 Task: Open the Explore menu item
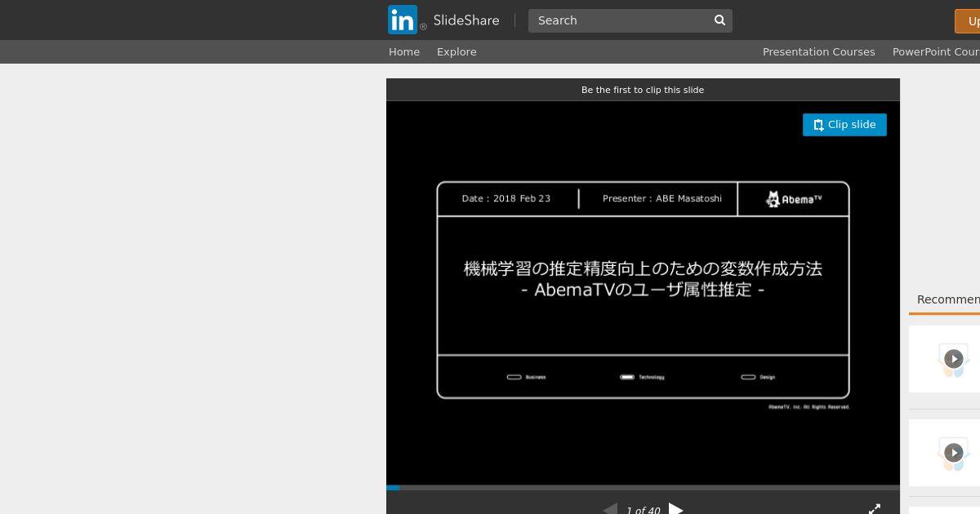tap(457, 51)
